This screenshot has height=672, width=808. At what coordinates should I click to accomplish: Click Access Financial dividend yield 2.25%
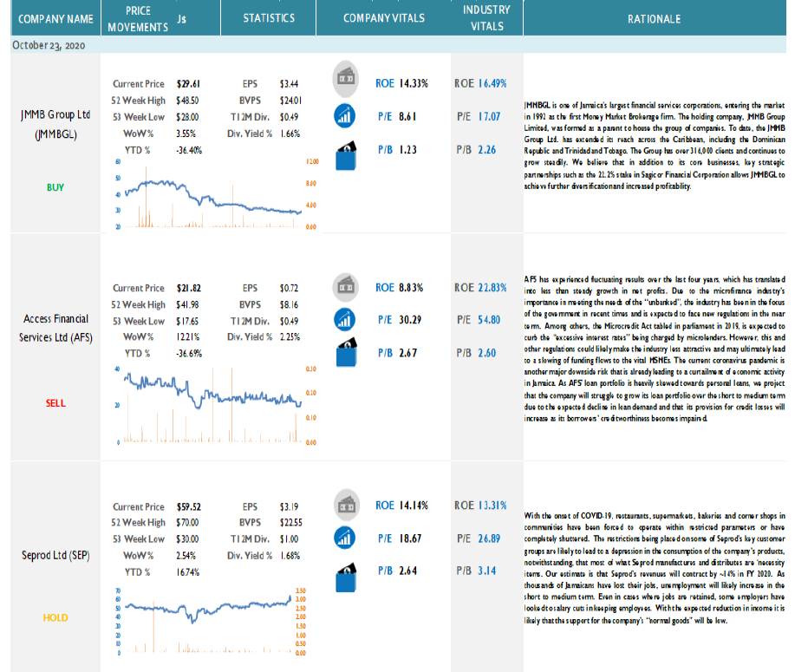[x=290, y=336]
